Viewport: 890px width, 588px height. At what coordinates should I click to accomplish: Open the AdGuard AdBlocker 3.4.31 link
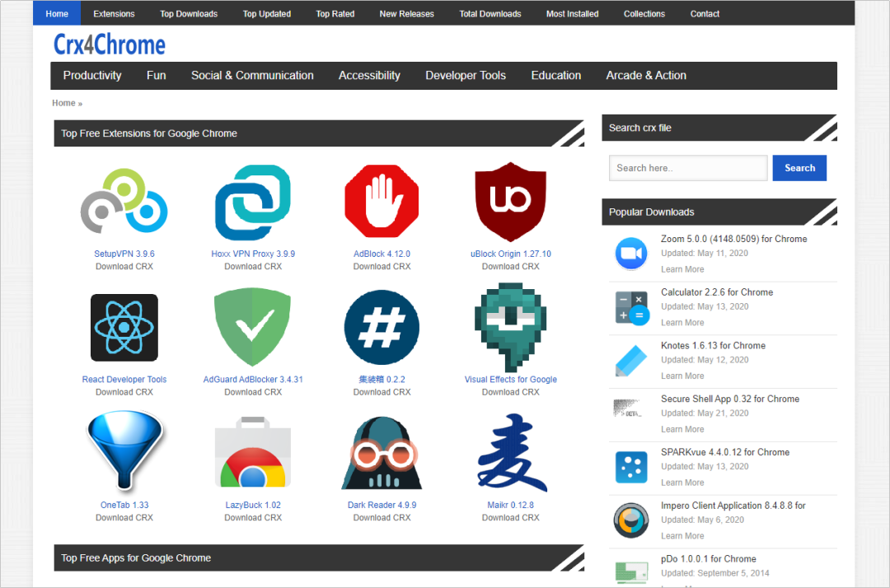[x=253, y=380]
